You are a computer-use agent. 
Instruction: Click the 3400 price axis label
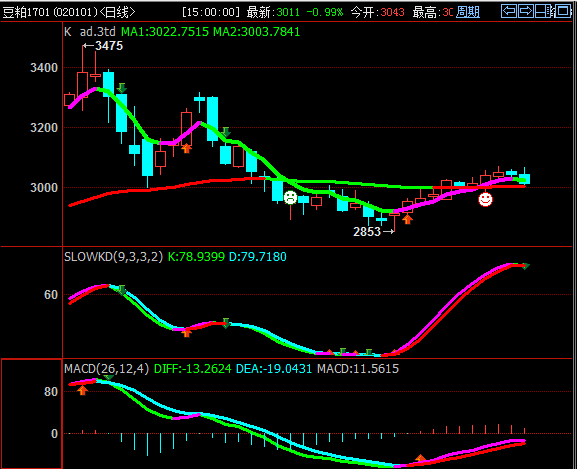click(44, 68)
